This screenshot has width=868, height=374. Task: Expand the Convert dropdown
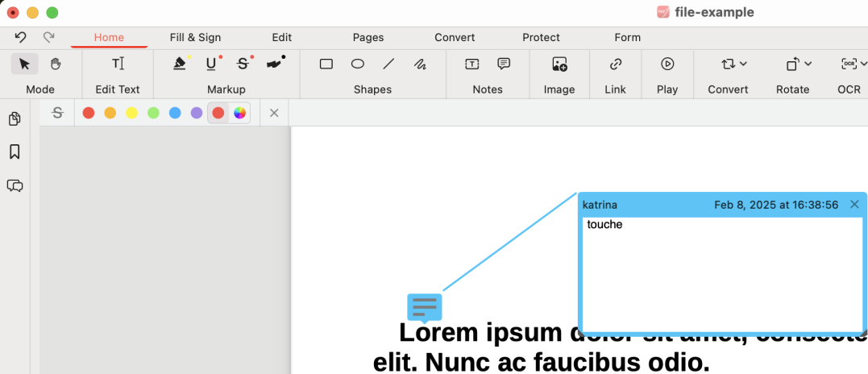tap(733, 64)
